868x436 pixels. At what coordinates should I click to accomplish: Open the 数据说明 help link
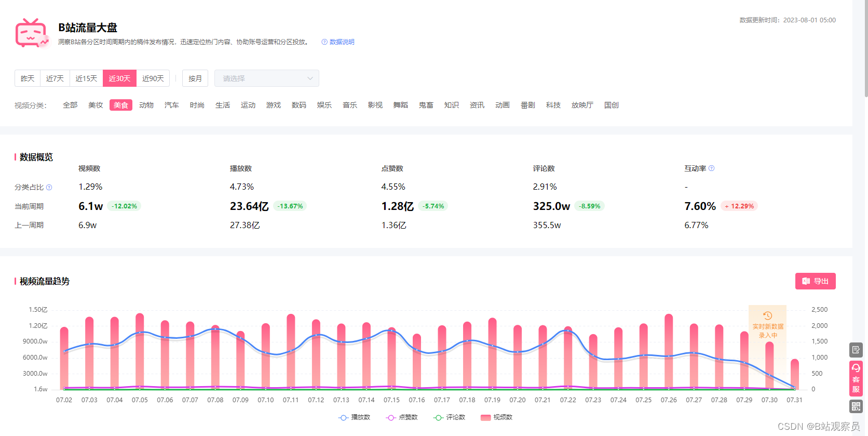coord(338,42)
